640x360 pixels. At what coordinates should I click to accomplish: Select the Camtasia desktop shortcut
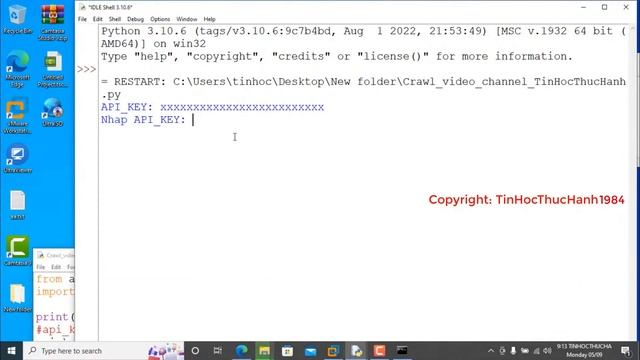(x=17, y=251)
